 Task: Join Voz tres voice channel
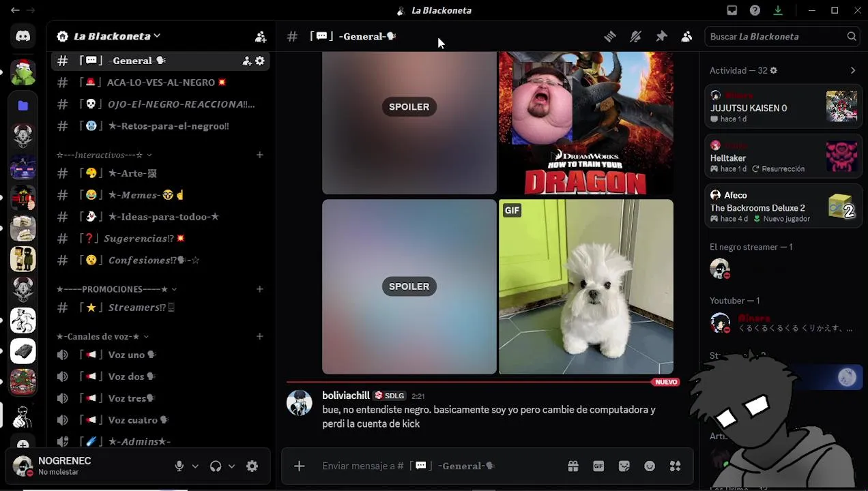pos(160,398)
